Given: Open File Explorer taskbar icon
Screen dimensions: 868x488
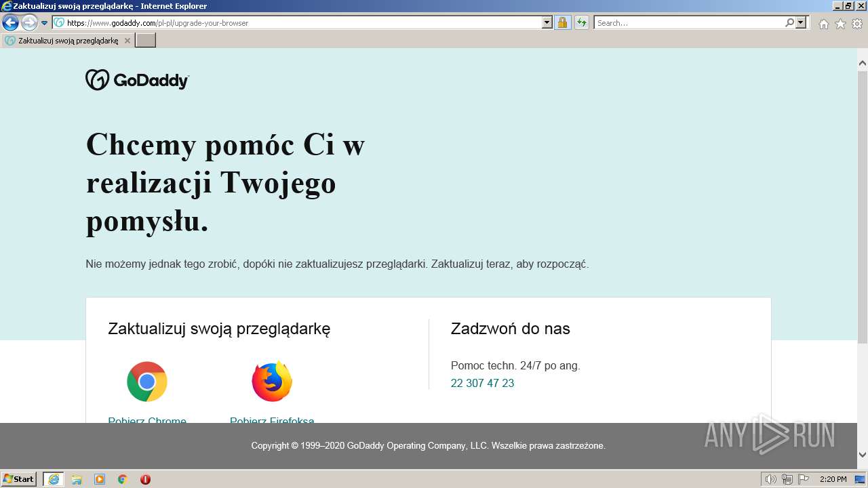Looking at the screenshot, I should click(77, 479).
